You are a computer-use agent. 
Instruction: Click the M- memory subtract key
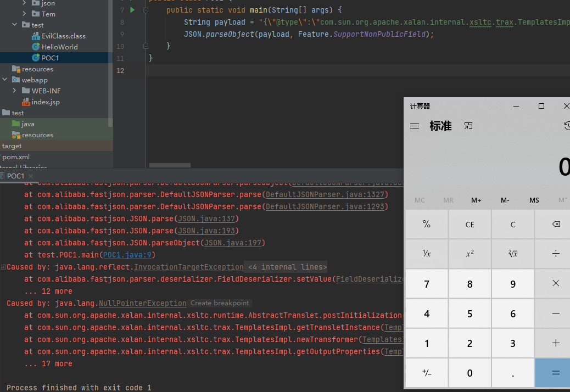pos(505,200)
